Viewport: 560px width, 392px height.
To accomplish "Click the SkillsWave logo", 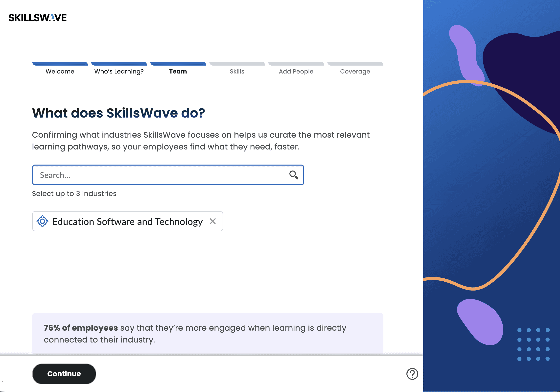I will (x=38, y=18).
